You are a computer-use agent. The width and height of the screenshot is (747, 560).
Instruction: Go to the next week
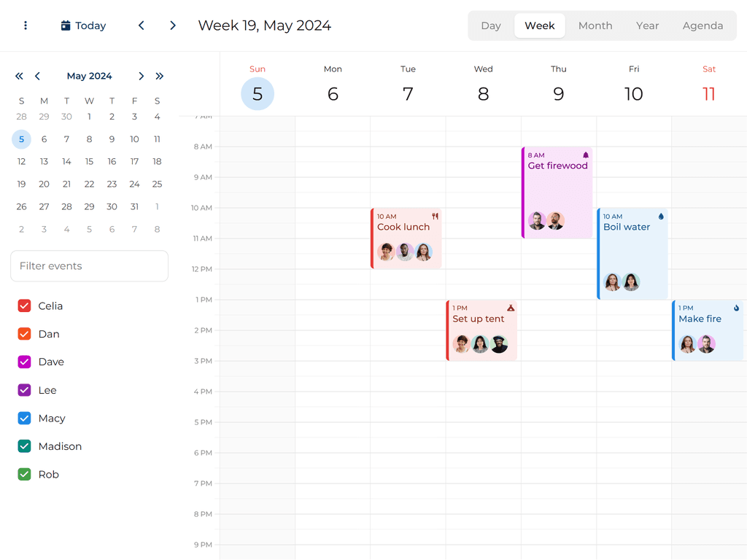pos(173,26)
